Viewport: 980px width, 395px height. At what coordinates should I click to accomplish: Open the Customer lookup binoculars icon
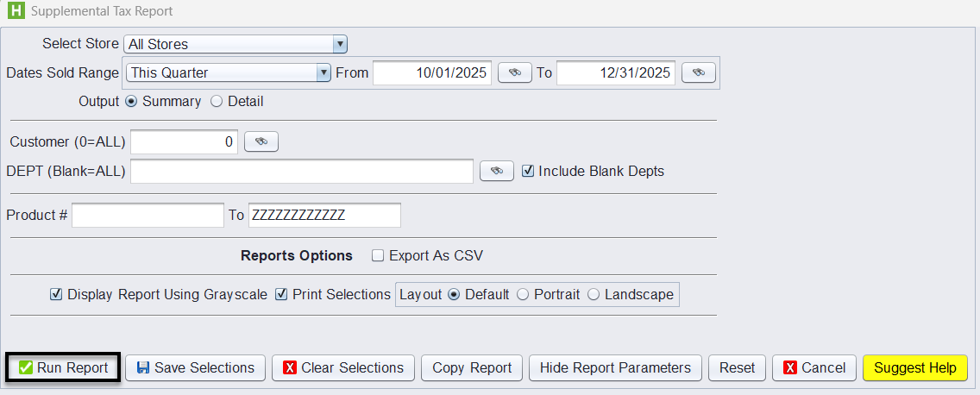pos(261,141)
